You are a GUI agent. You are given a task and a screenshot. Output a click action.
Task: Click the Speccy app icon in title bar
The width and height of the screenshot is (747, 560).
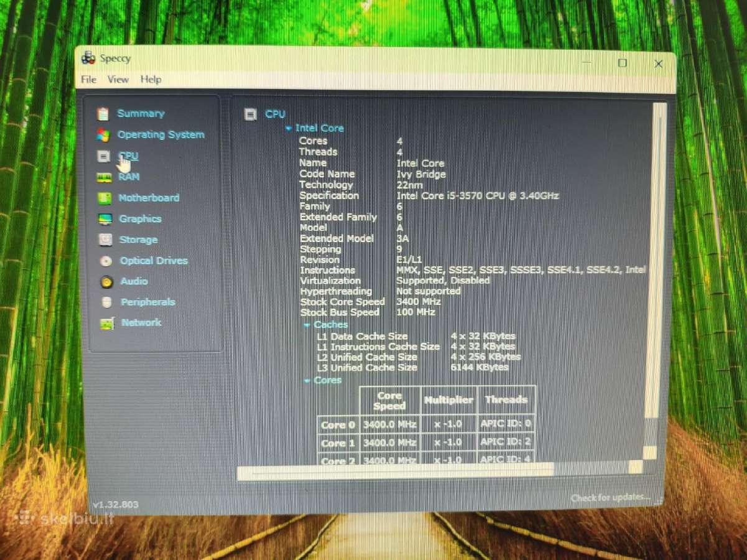tap(88, 58)
